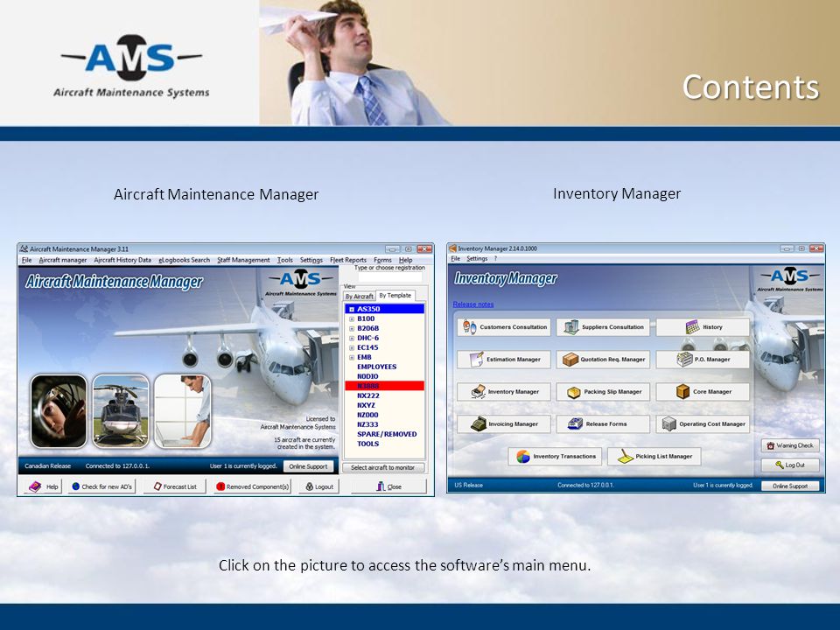
Task: Switch to the By Aircraft tab
Action: [359, 297]
